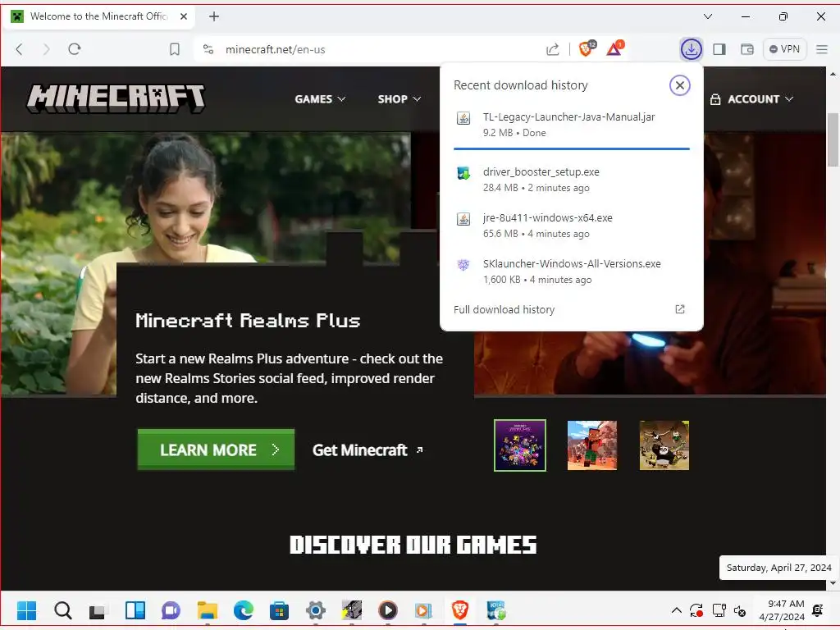Image resolution: width=840 pixels, height=630 pixels.
Task: Open the tab search dropdown arrow
Action: click(x=708, y=16)
